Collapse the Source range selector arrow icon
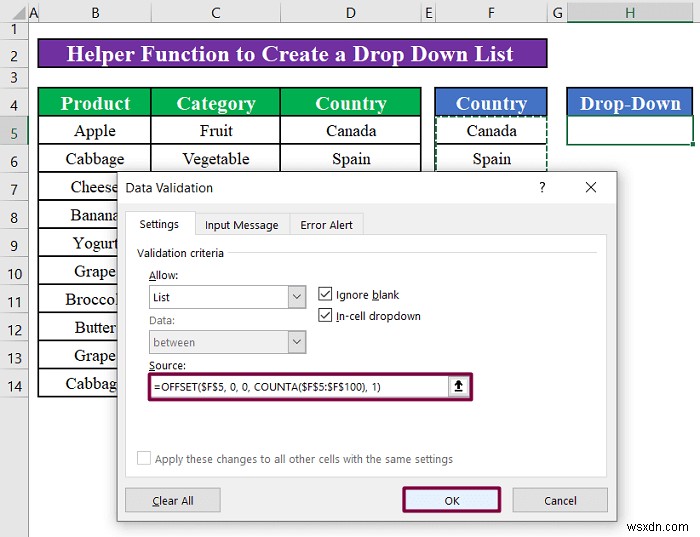This screenshot has width=700, height=537. coord(458,386)
